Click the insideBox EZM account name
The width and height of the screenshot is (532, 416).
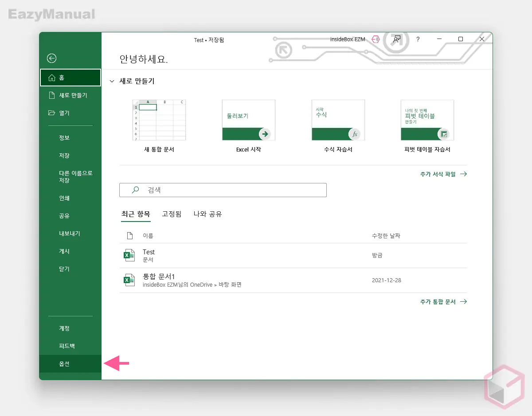coord(348,39)
